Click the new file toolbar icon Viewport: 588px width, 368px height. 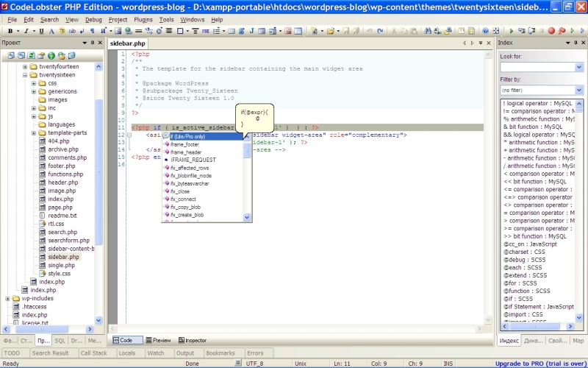(315, 31)
